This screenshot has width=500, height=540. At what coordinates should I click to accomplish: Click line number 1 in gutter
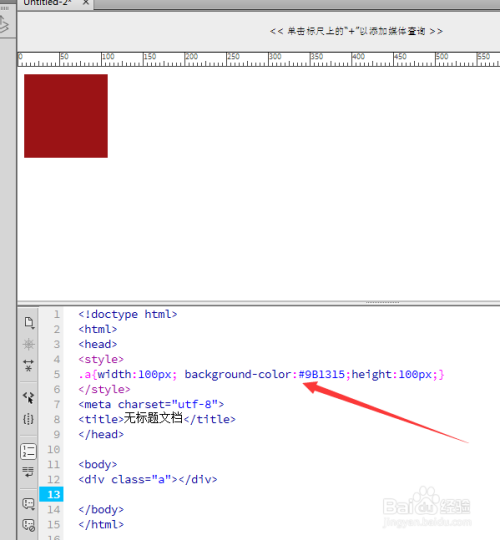pos(57,315)
